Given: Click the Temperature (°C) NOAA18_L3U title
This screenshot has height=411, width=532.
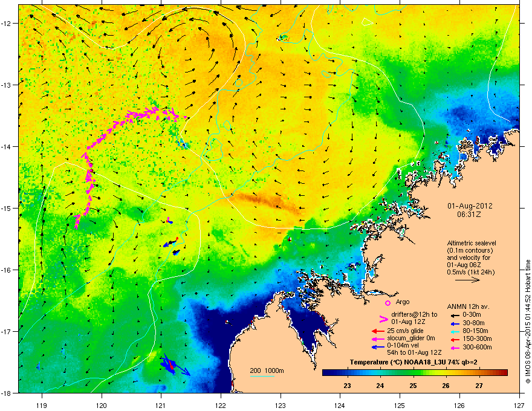Looking at the screenshot, I should 414,362.
